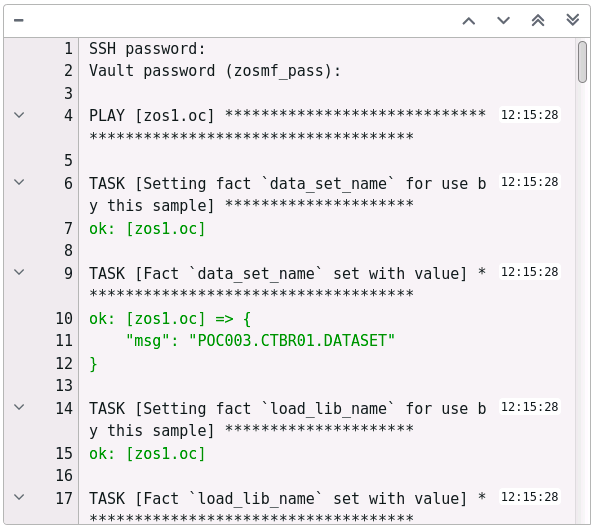Collapse all output with the minus icon
Viewport: 597px width, 528px height.
19,21
